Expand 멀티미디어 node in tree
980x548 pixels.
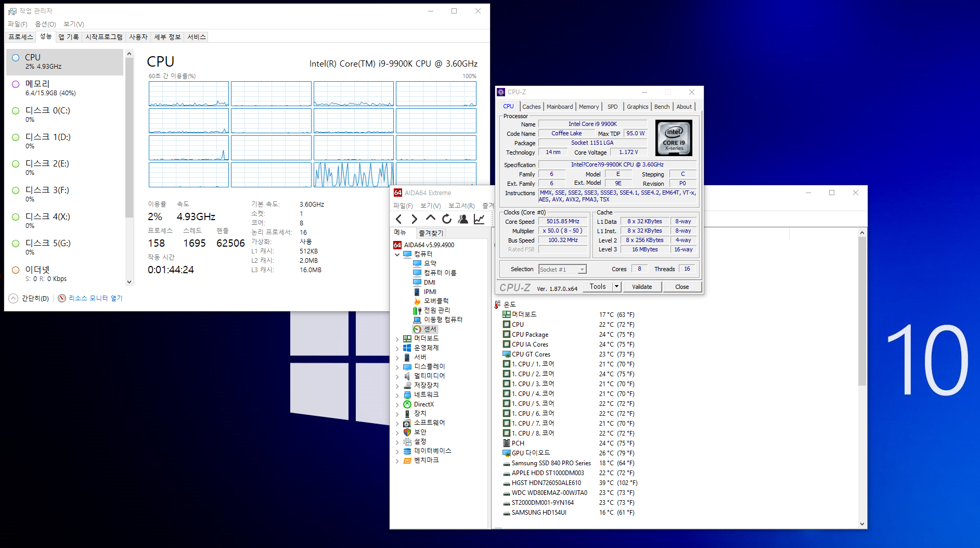click(x=397, y=376)
